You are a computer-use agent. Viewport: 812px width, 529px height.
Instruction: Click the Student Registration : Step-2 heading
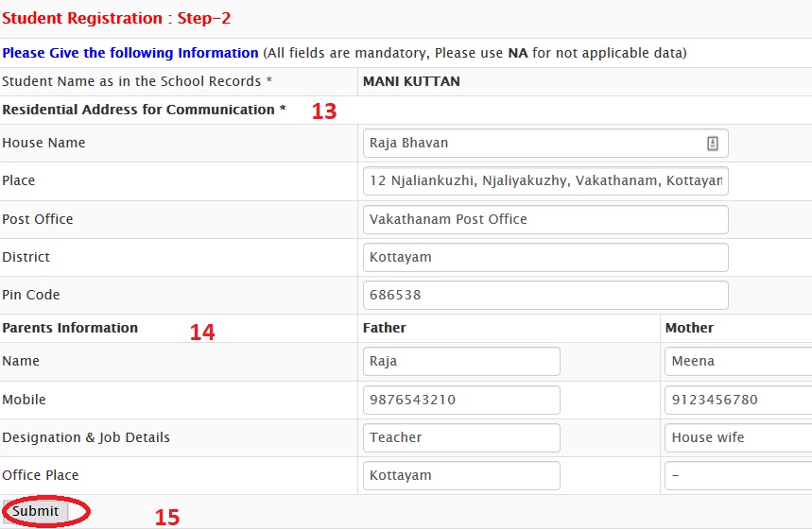tap(116, 18)
